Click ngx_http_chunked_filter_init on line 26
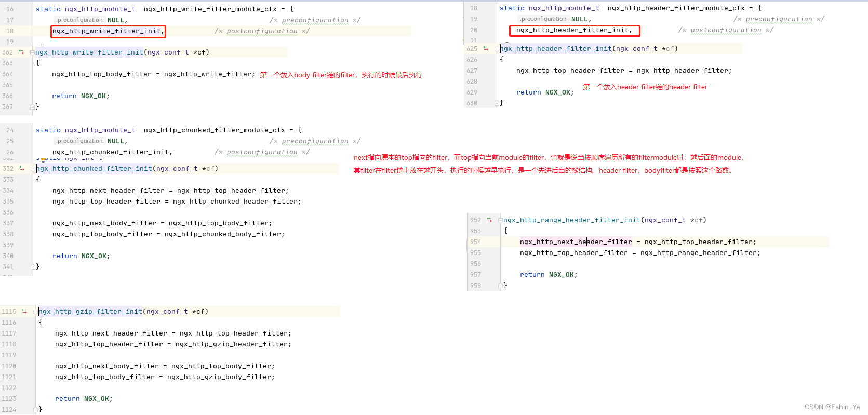This screenshot has width=868, height=415. point(111,152)
